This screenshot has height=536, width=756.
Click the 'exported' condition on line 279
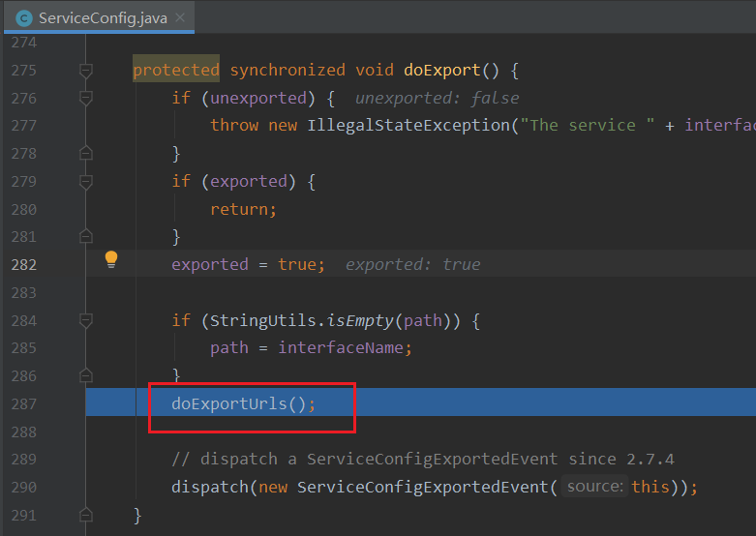[x=249, y=181]
